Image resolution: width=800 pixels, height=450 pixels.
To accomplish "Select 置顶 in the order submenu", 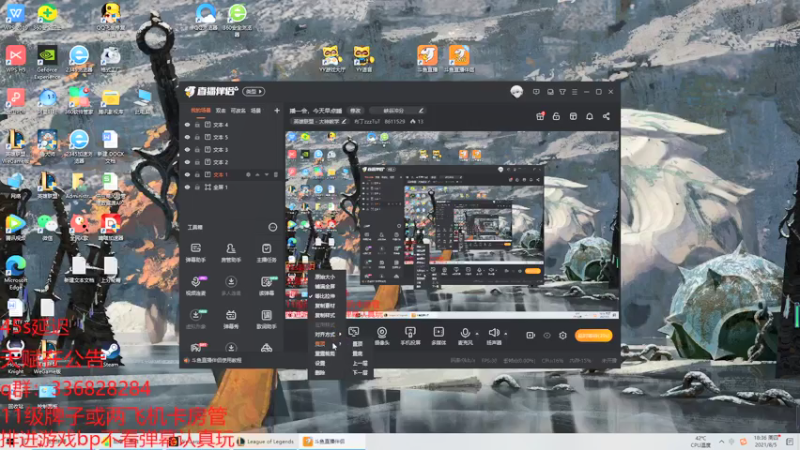I will pos(358,344).
